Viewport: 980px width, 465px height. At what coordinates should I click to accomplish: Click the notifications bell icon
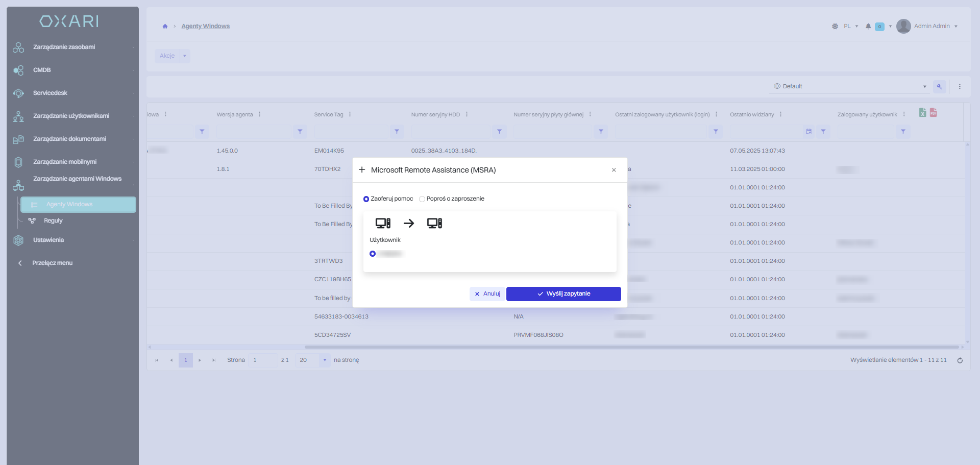868,27
